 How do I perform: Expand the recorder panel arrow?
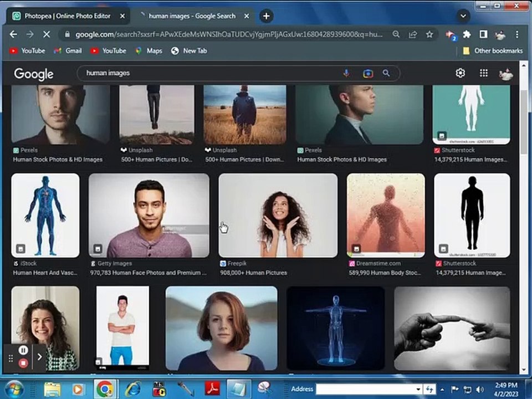click(40, 356)
